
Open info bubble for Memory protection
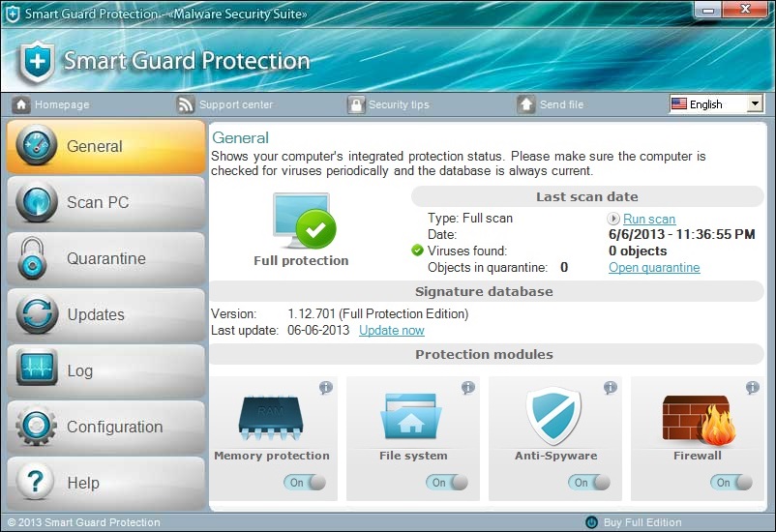click(326, 388)
